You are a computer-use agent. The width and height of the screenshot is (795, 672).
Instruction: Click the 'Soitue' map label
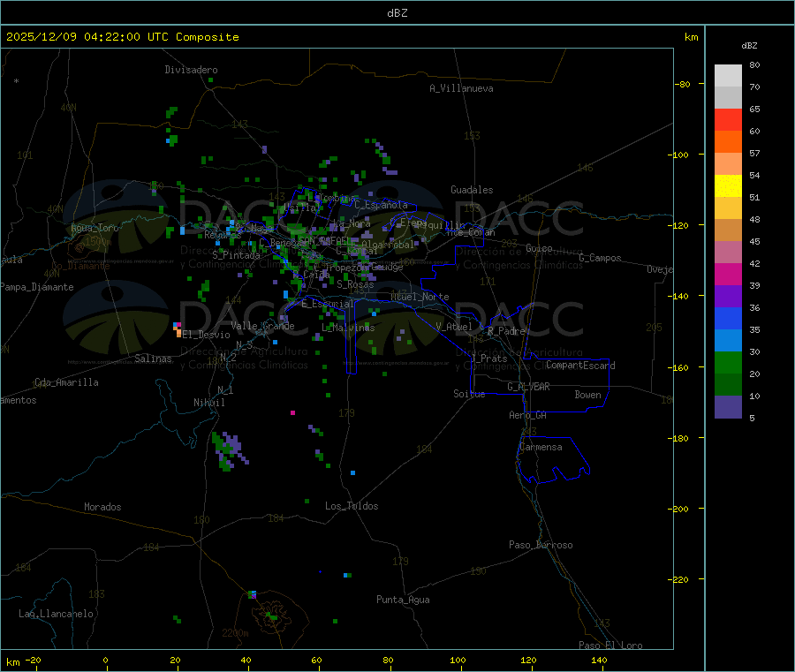click(x=469, y=394)
